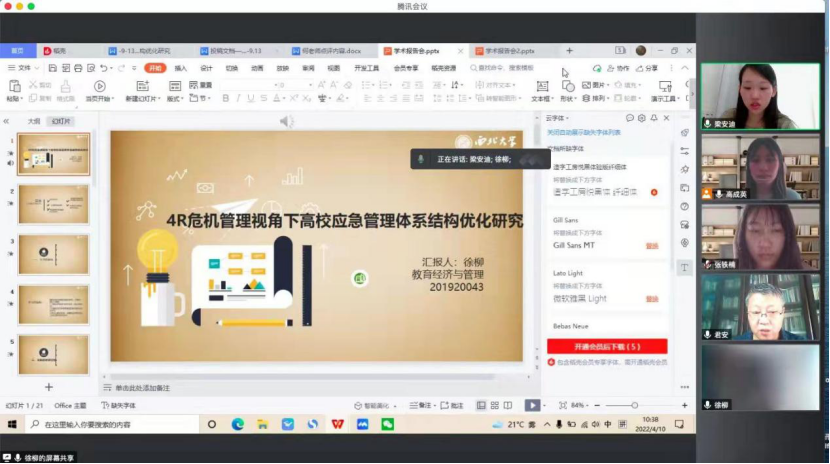Start slideshow from status bar play button
830x464 pixels.
click(532, 405)
